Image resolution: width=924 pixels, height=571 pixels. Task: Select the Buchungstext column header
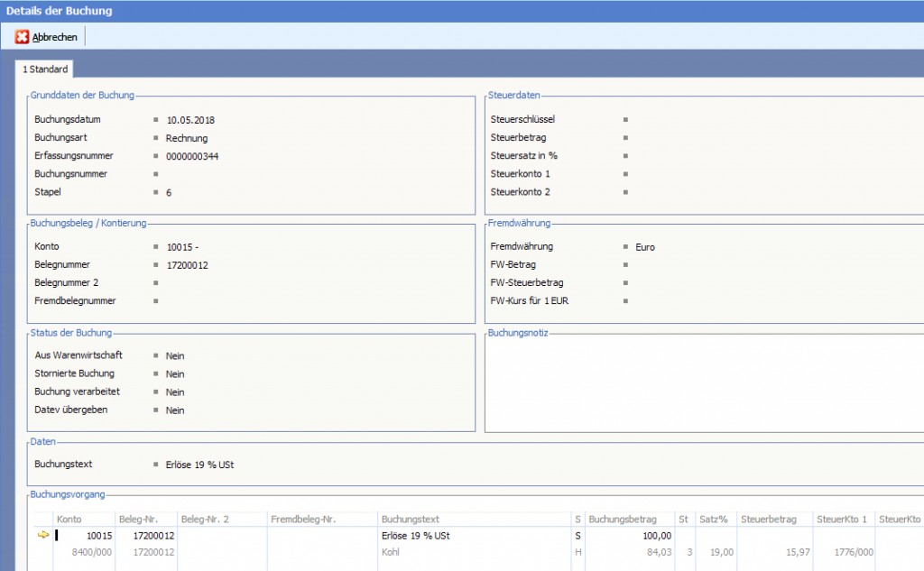pos(411,520)
